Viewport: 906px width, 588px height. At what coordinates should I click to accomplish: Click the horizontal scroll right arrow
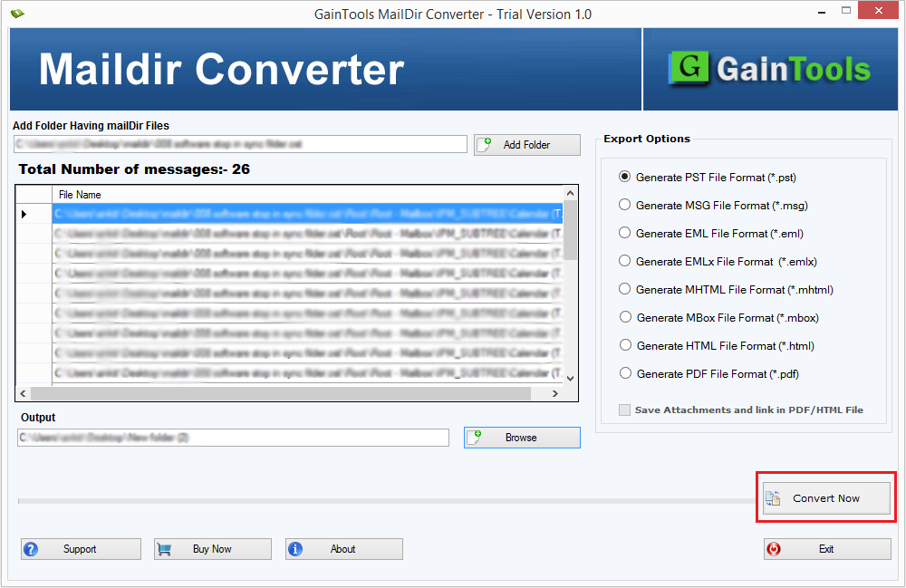(x=555, y=393)
